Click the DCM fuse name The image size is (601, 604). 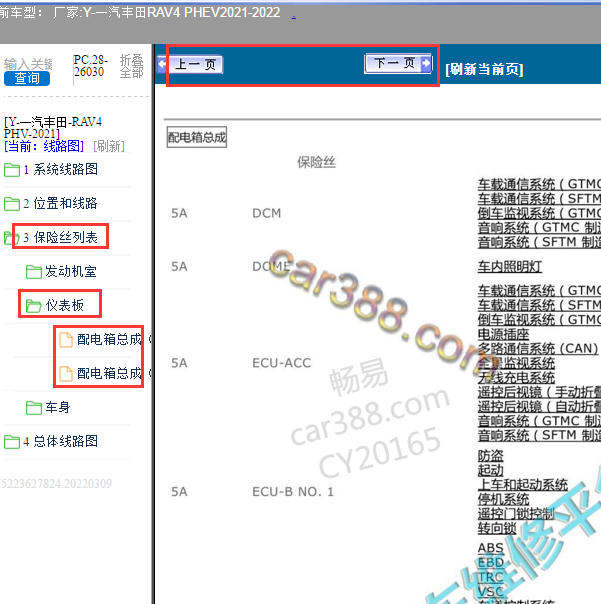click(267, 213)
